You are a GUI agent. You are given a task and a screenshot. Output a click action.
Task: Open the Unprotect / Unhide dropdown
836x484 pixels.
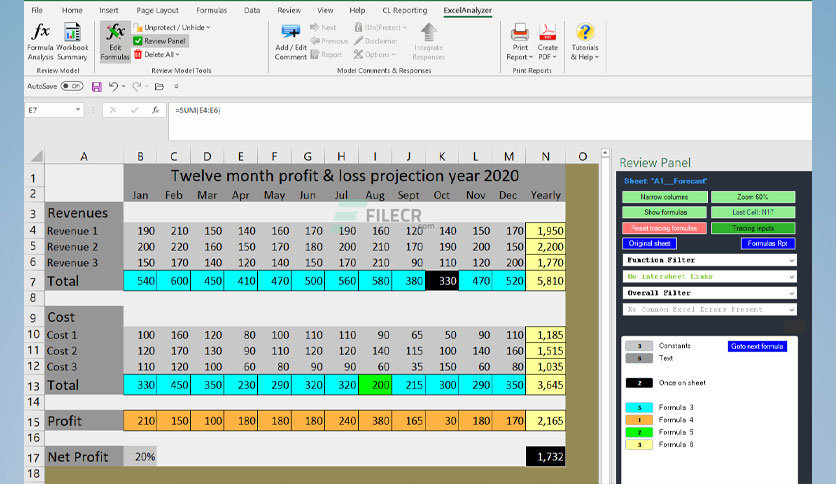172,27
